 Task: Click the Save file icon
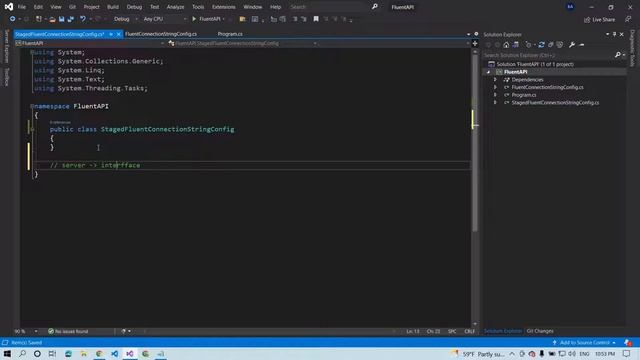[x=62, y=19]
